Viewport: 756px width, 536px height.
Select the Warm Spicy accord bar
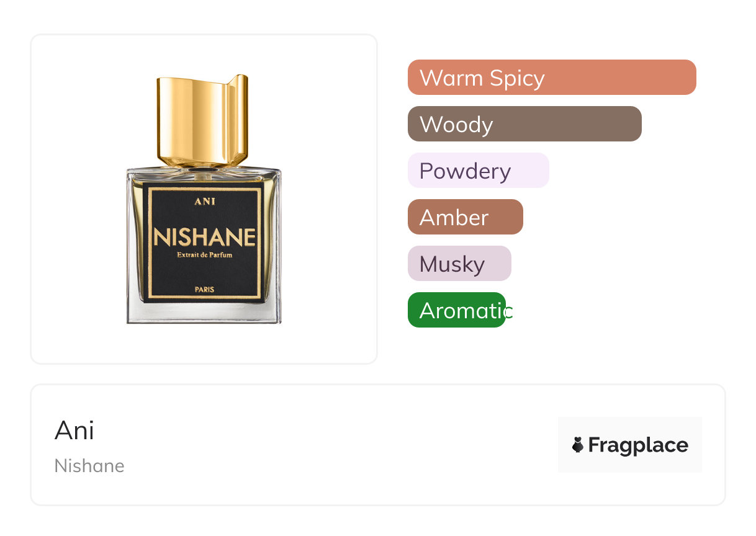tap(551, 78)
